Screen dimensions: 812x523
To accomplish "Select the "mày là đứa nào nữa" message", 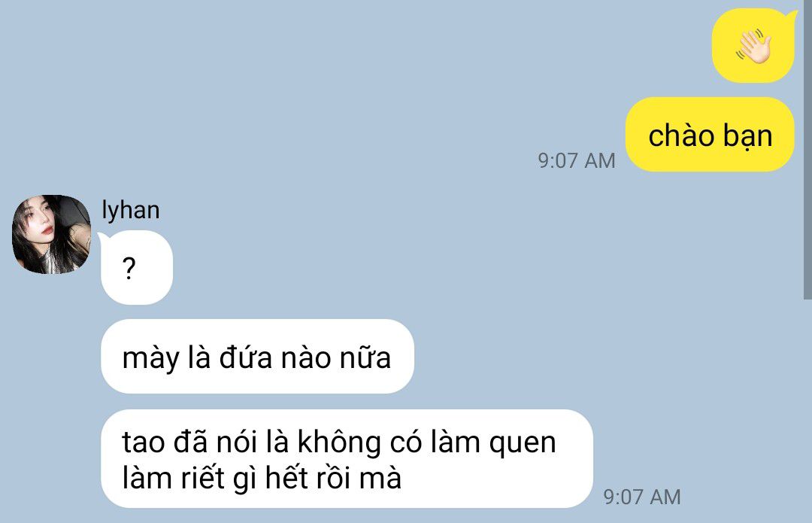I will [257, 357].
